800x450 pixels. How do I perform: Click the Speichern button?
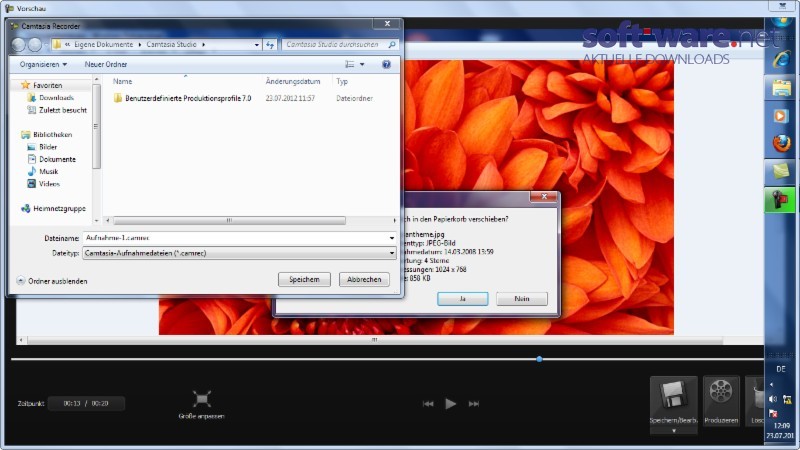pos(304,279)
